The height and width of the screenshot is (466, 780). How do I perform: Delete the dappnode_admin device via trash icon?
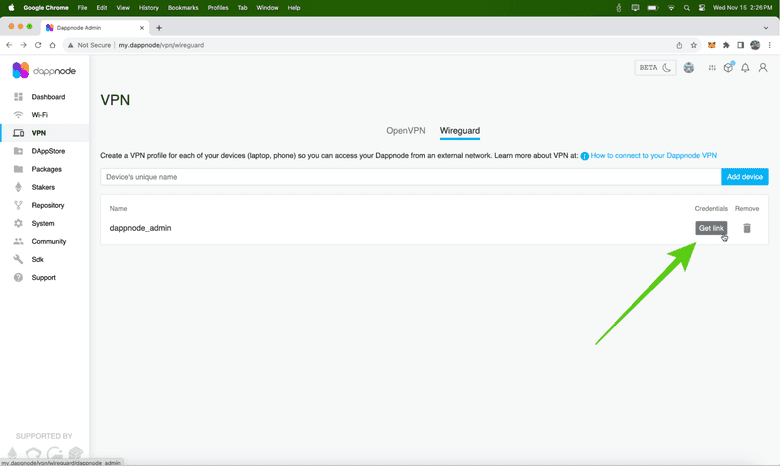pyautogui.click(x=746, y=228)
